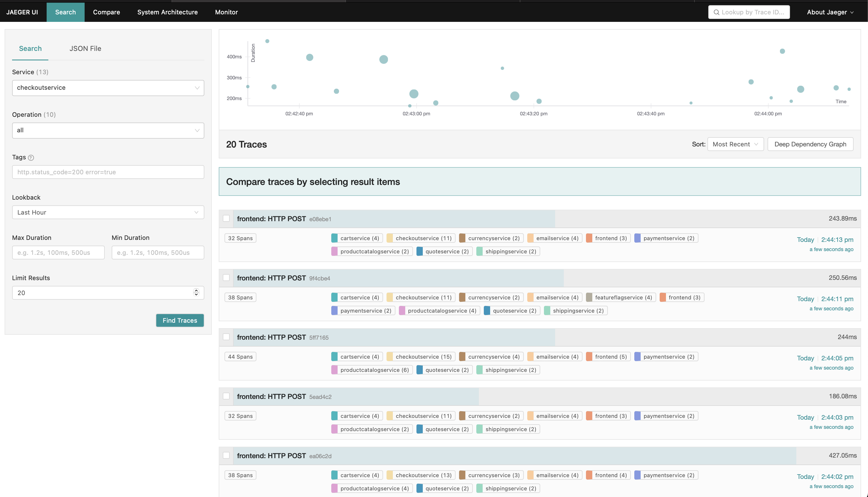Open the Sort Most Recent dropdown
The height and width of the screenshot is (497, 868).
pos(735,144)
